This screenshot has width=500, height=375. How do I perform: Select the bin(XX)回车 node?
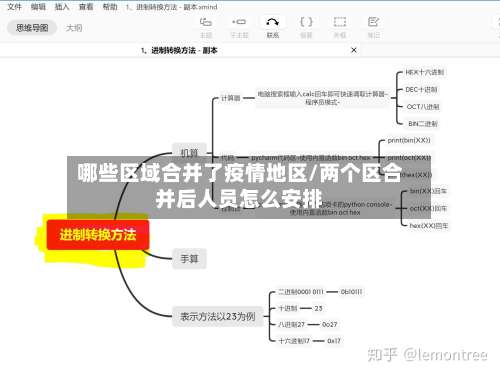[428, 191]
